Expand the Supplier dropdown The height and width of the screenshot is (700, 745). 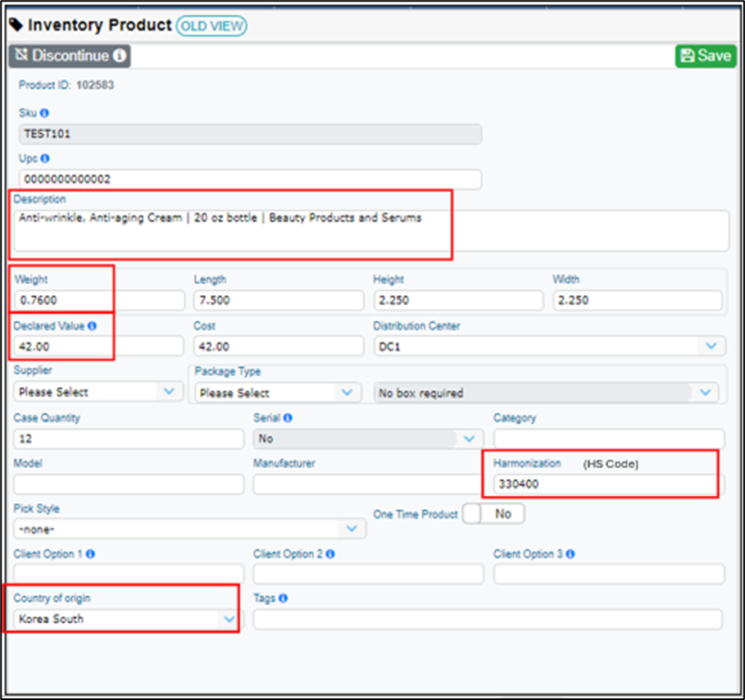[98, 393]
